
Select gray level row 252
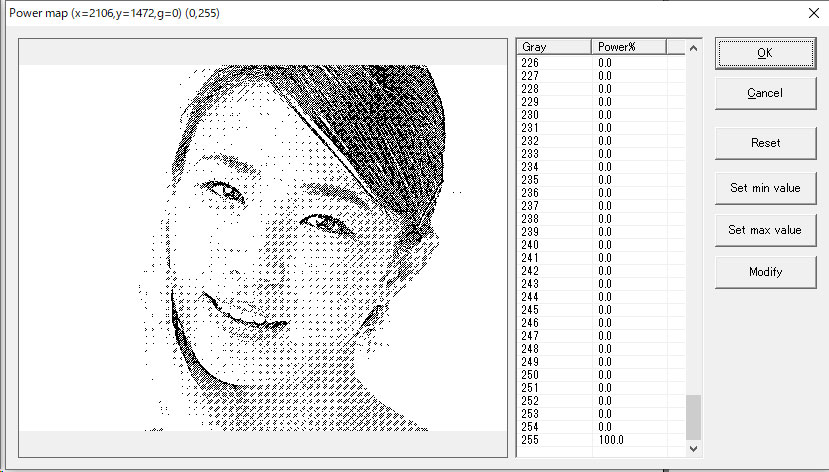click(601, 401)
